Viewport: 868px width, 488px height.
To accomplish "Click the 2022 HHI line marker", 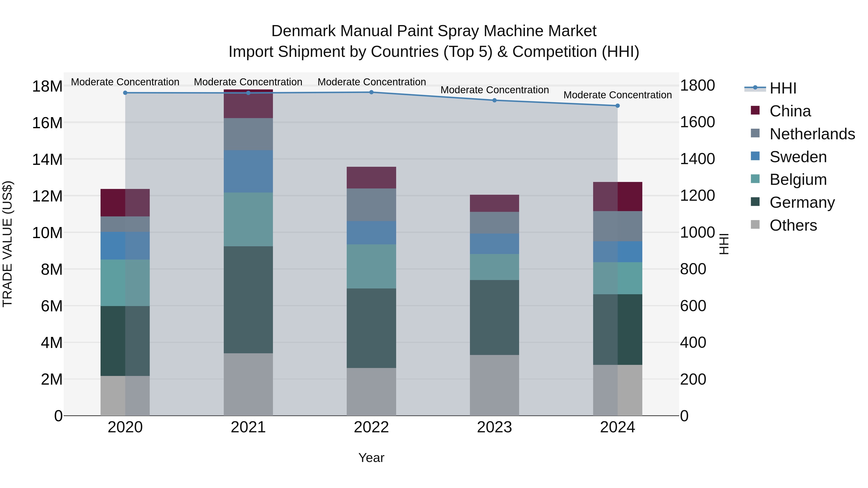I will [x=371, y=92].
